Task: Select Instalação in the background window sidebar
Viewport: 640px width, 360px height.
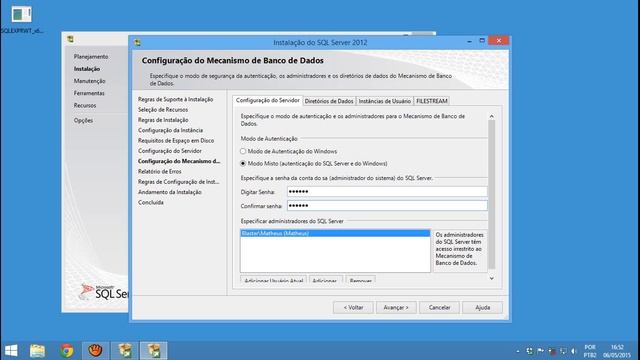Action: [x=87, y=69]
